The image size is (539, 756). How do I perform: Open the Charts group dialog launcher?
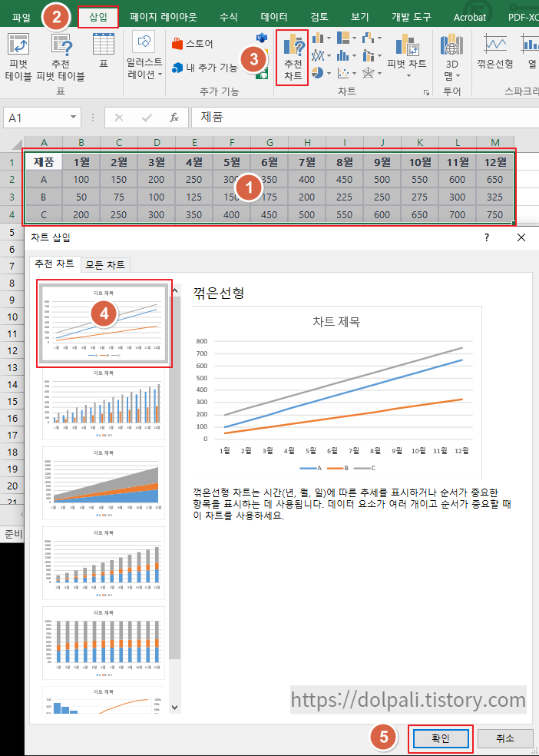426,92
